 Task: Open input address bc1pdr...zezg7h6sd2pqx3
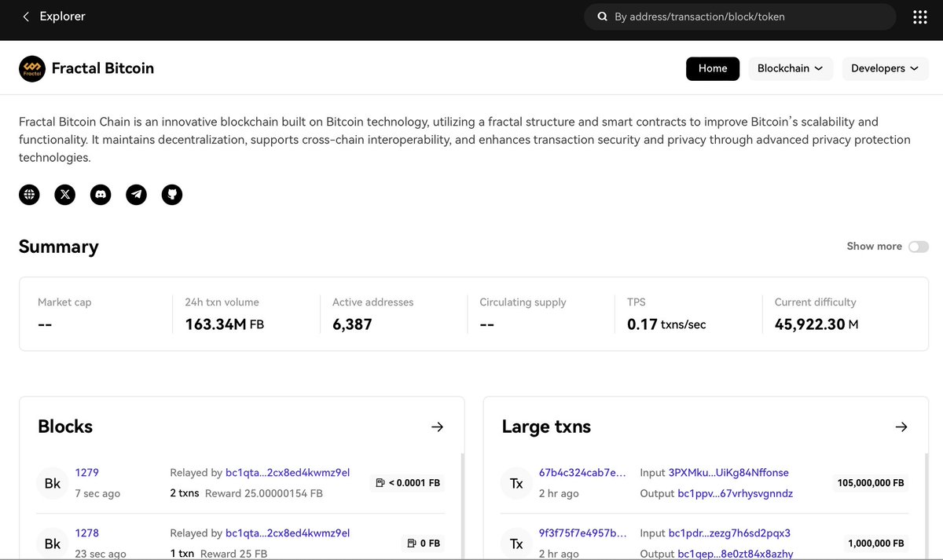729,533
